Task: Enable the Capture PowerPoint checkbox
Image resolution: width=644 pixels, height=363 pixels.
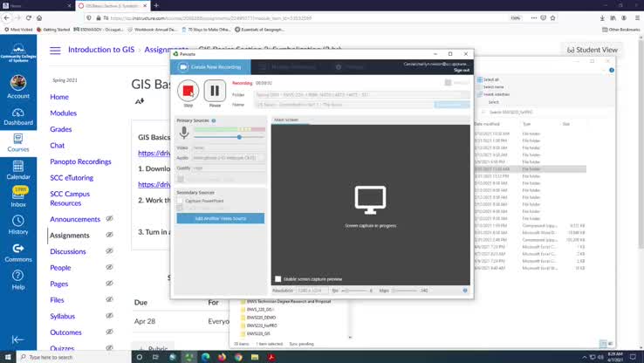Action: tap(181, 200)
